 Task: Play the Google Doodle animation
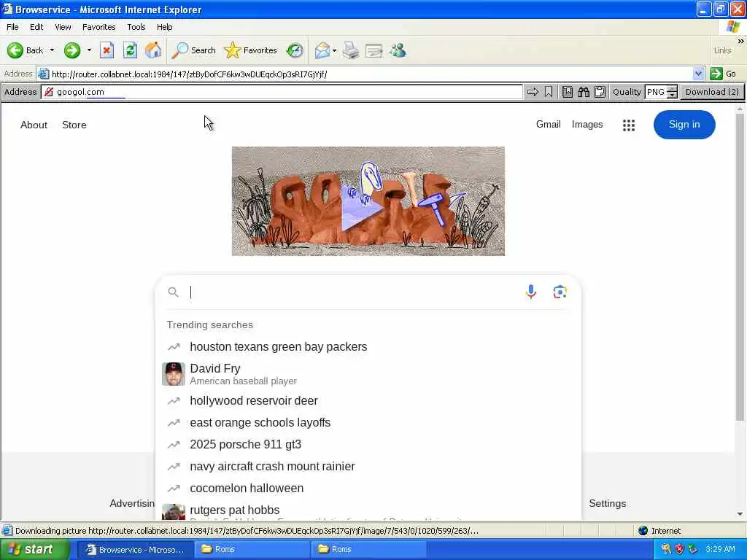click(x=362, y=209)
